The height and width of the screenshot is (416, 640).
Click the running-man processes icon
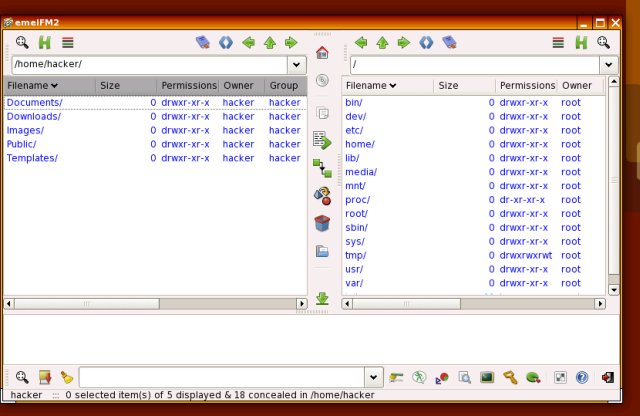(x=419, y=377)
